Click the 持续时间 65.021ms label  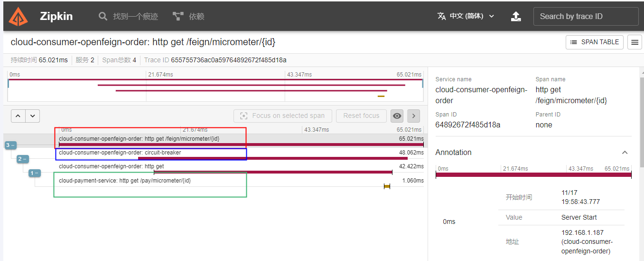coord(39,60)
